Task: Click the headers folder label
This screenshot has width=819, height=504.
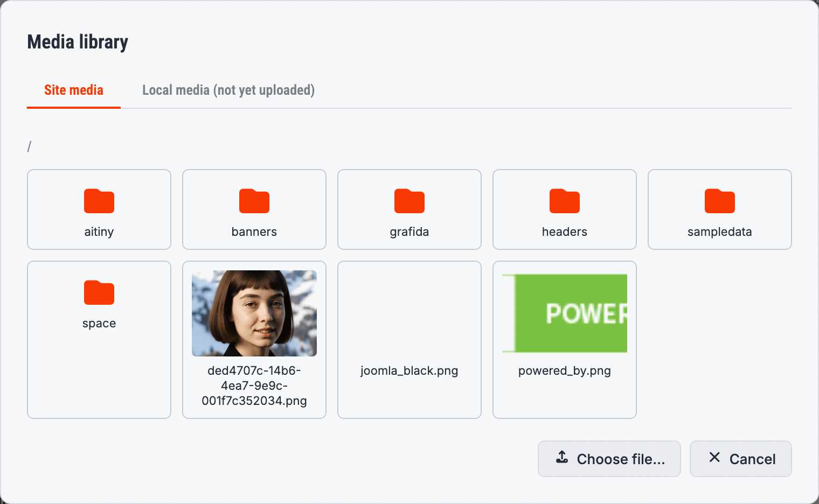Action: [x=565, y=232]
